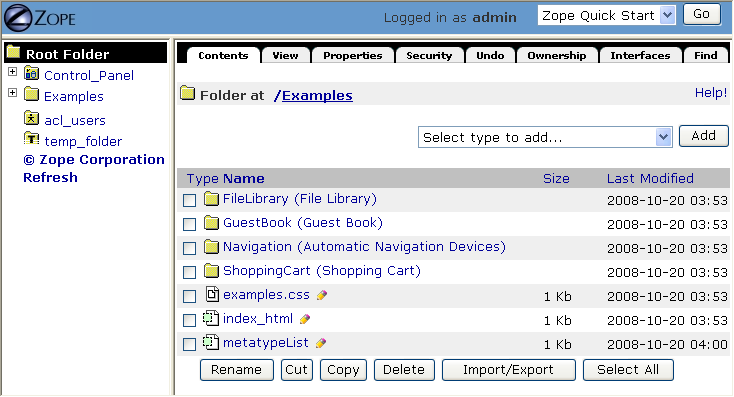Click the pencil icon next to metatypeList

[321, 343]
